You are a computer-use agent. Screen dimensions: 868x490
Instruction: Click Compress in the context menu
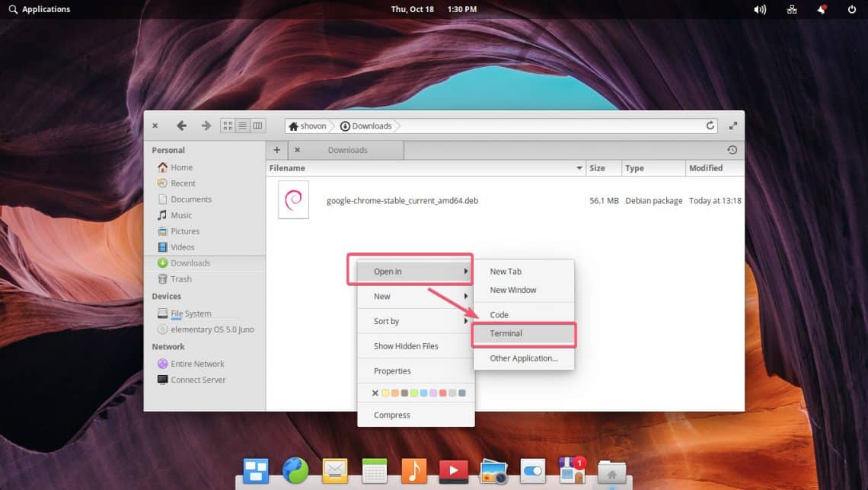coord(392,415)
